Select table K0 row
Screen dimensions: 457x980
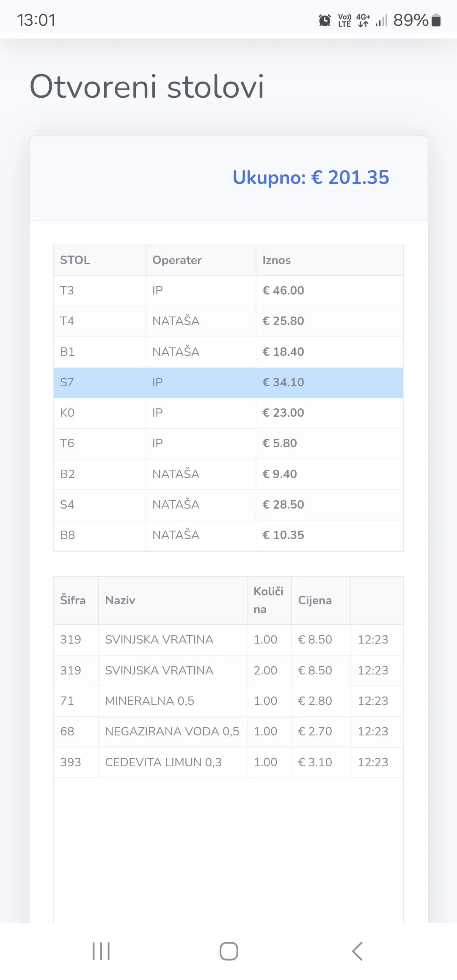228,413
